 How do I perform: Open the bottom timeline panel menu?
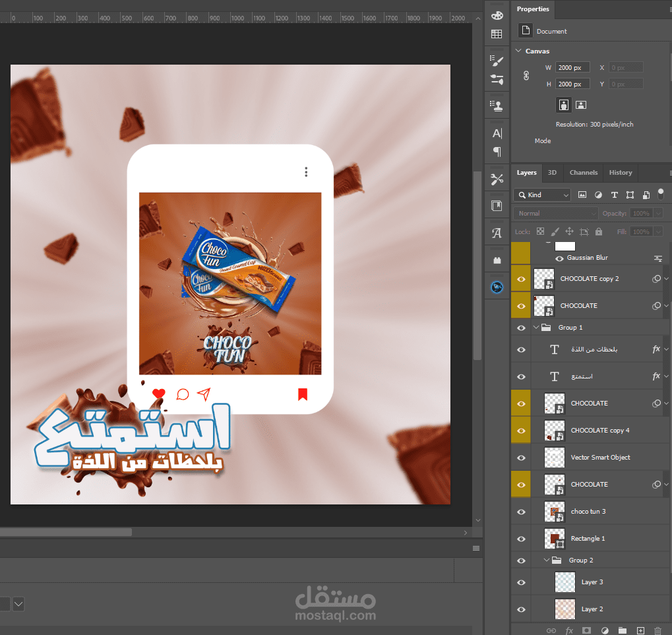[x=475, y=549]
